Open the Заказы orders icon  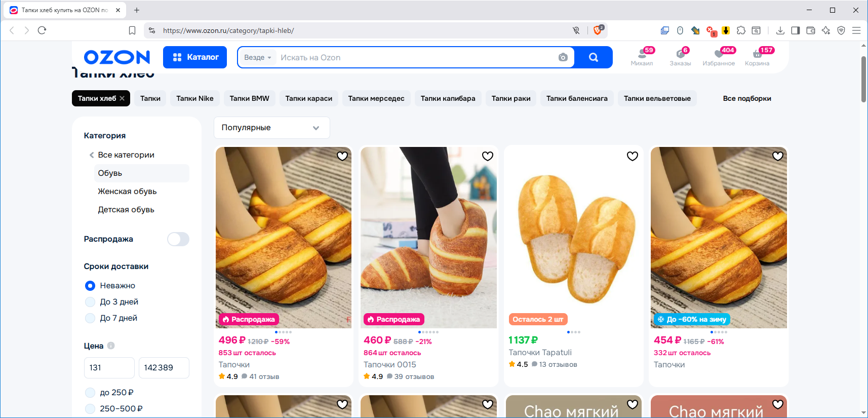pyautogui.click(x=680, y=56)
